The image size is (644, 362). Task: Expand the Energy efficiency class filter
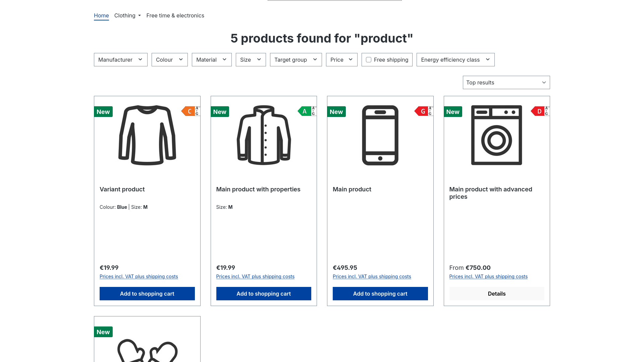coord(455,60)
